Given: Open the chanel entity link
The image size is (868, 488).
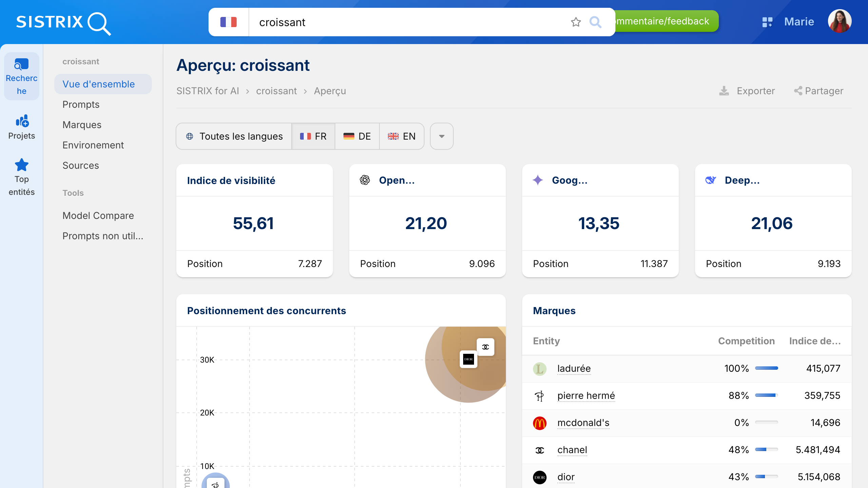Looking at the screenshot, I should point(572,450).
